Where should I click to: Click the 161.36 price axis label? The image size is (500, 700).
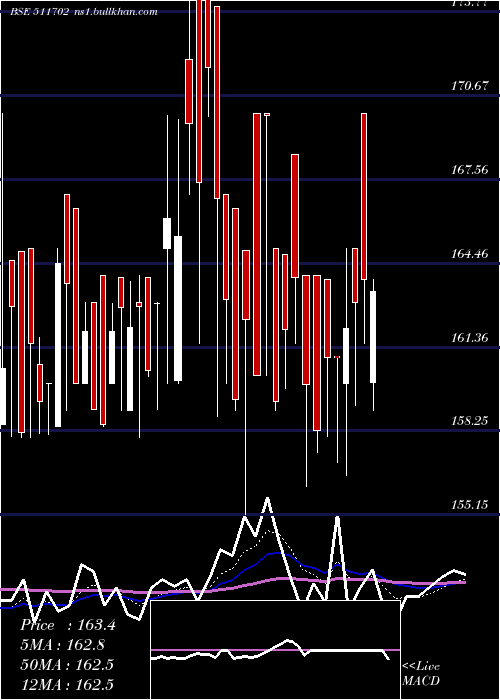click(470, 338)
